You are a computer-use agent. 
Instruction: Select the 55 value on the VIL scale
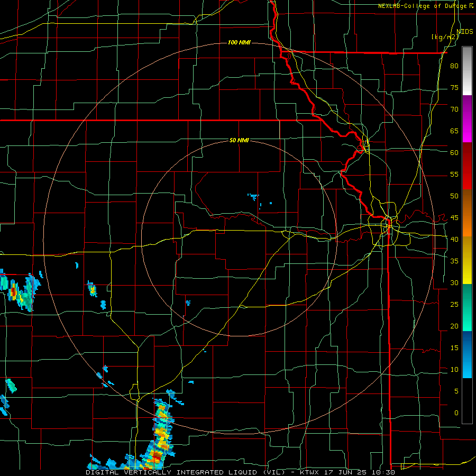[454, 175]
